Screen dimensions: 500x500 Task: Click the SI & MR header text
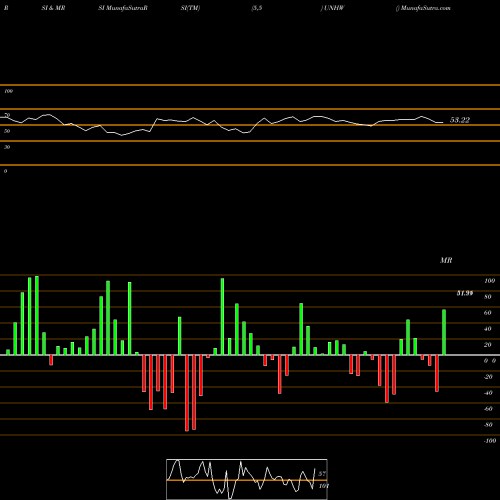coord(53,8)
